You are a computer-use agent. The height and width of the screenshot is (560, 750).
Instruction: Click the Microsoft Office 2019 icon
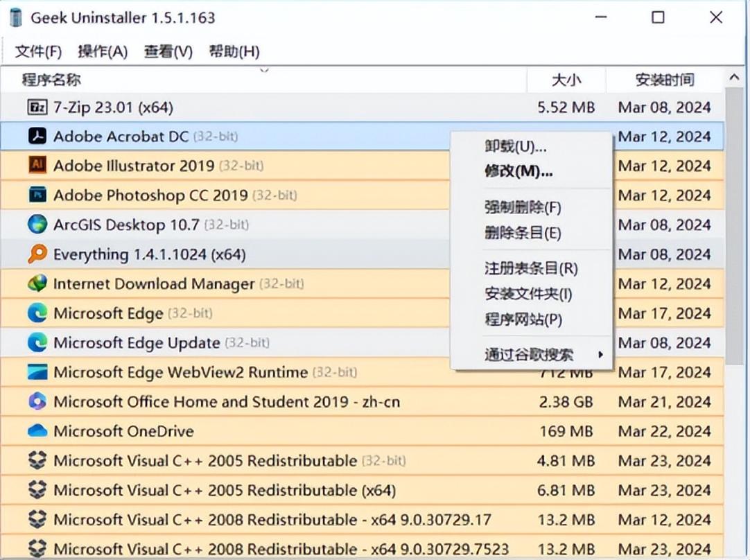[37, 402]
